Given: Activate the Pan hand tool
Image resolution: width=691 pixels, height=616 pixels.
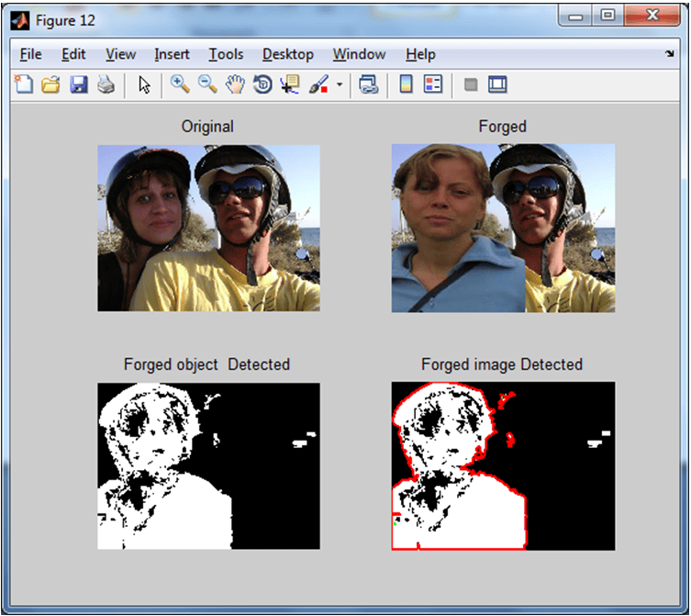Looking at the screenshot, I should pyautogui.click(x=235, y=84).
